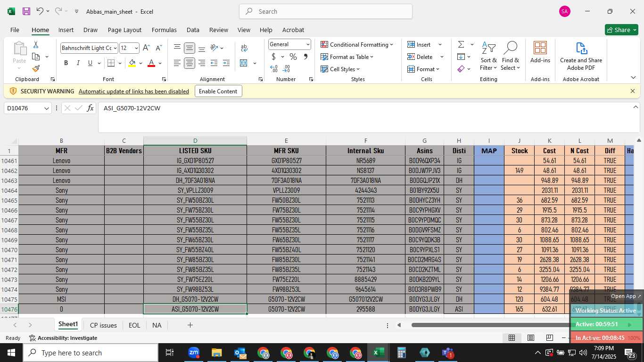Open the Name Box dropdown arrow
This screenshot has width=644, height=362.
46,108
